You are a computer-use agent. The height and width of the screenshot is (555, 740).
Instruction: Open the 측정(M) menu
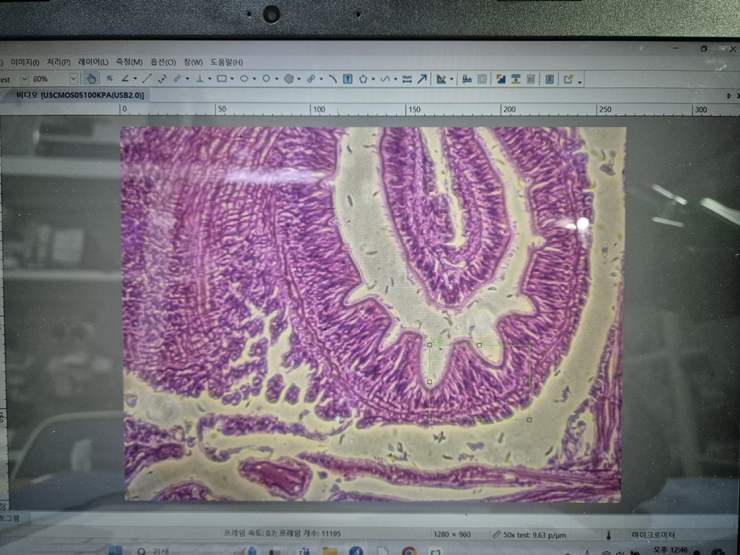click(x=129, y=62)
